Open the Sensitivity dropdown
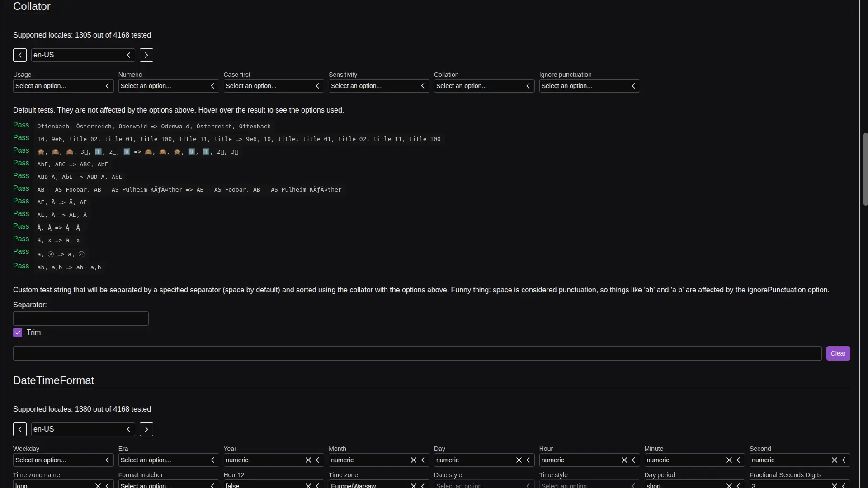This screenshot has height=488, width=868. click(378, 86)
